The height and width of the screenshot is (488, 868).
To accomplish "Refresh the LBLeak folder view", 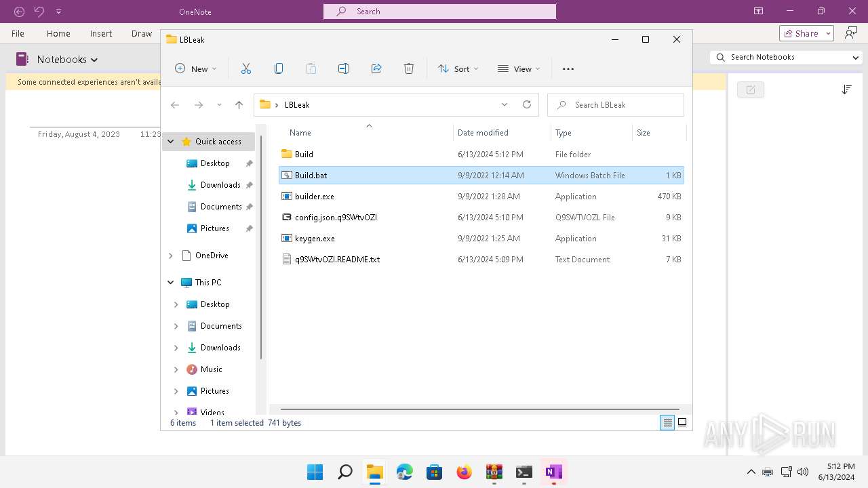I will [x=527, y=104].
